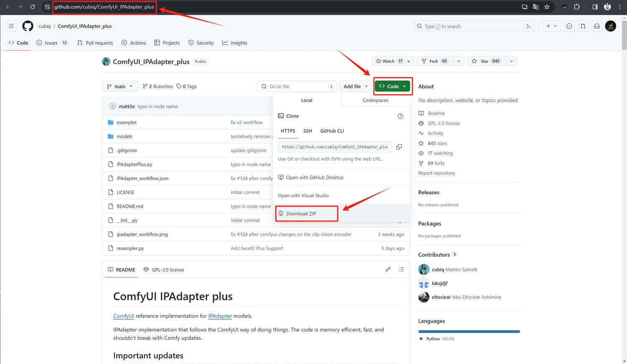This screenshot has height=364, width=627.
Task: Open the create new plus dropdown
Action: (x=551, y=26)
